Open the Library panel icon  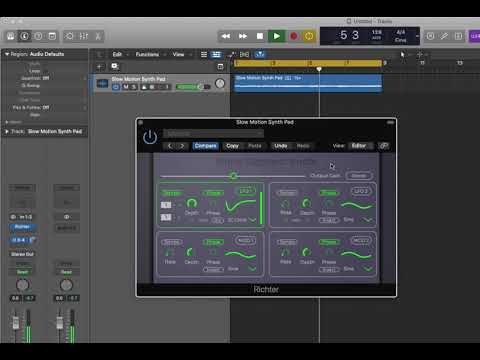point(11,36)
